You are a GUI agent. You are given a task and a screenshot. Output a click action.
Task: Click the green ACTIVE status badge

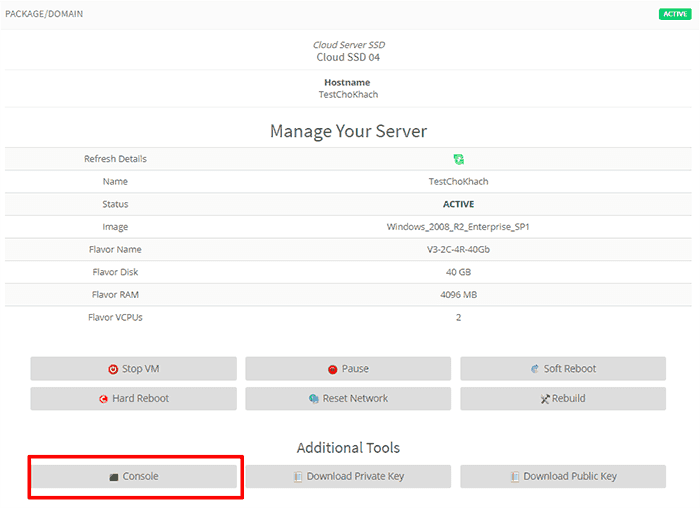(x=675, y=14)
